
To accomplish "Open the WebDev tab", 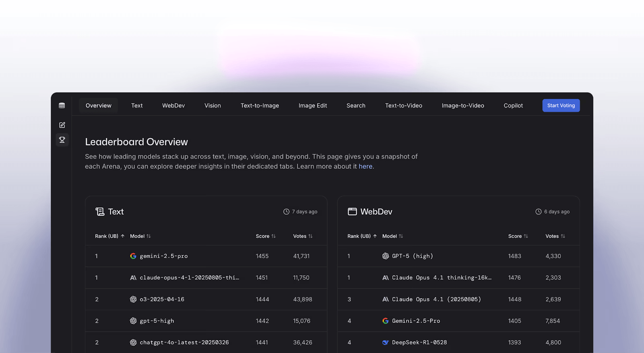I will pos(173,106).
